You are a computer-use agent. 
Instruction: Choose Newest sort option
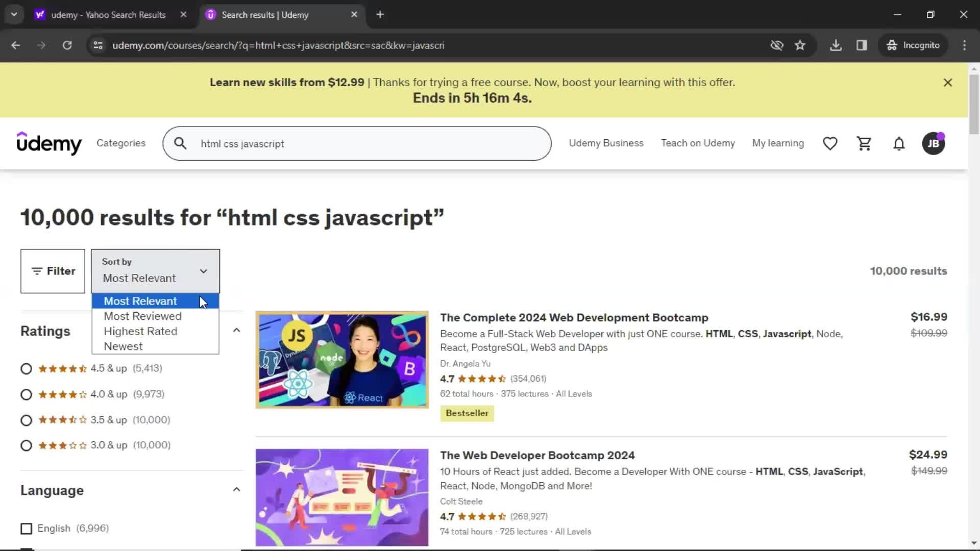click(x=155, y=346)
